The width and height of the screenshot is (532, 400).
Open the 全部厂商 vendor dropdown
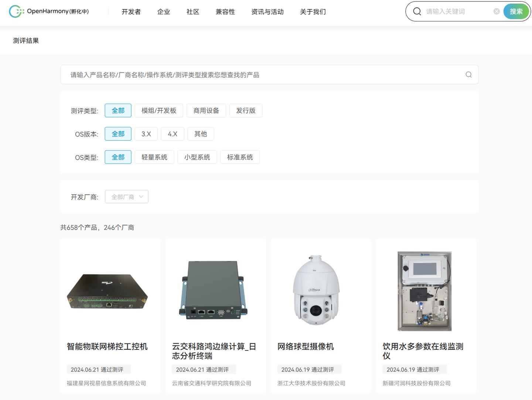click(126, 197)
